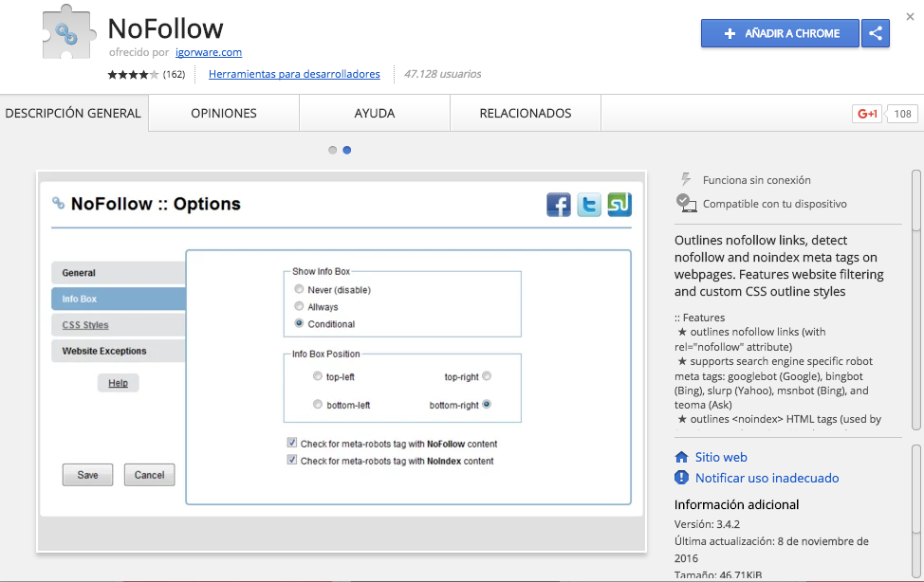The height and width of the screenshot is (582, 924).
Task: Click the StumbleUpon icon in the screenshot
Action: click(619, 204)
